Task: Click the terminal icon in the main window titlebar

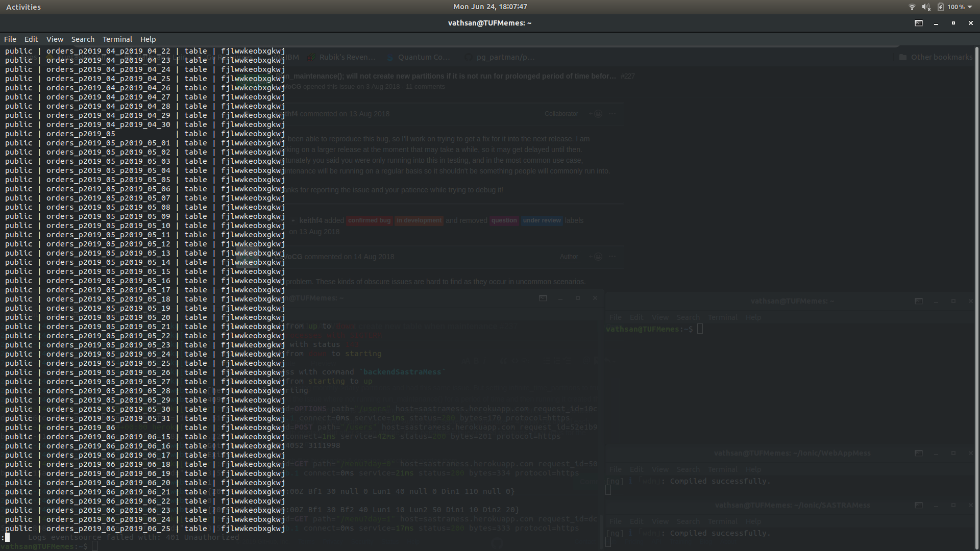Action: 919,23
